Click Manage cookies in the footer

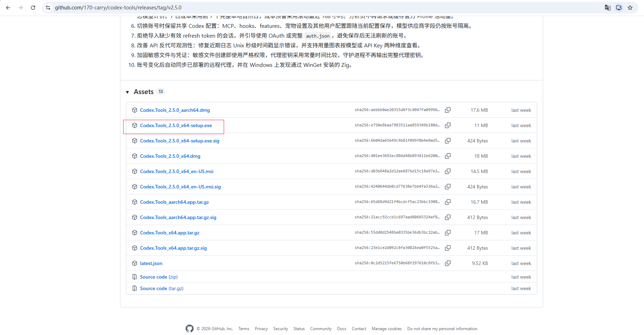(387, 329)
